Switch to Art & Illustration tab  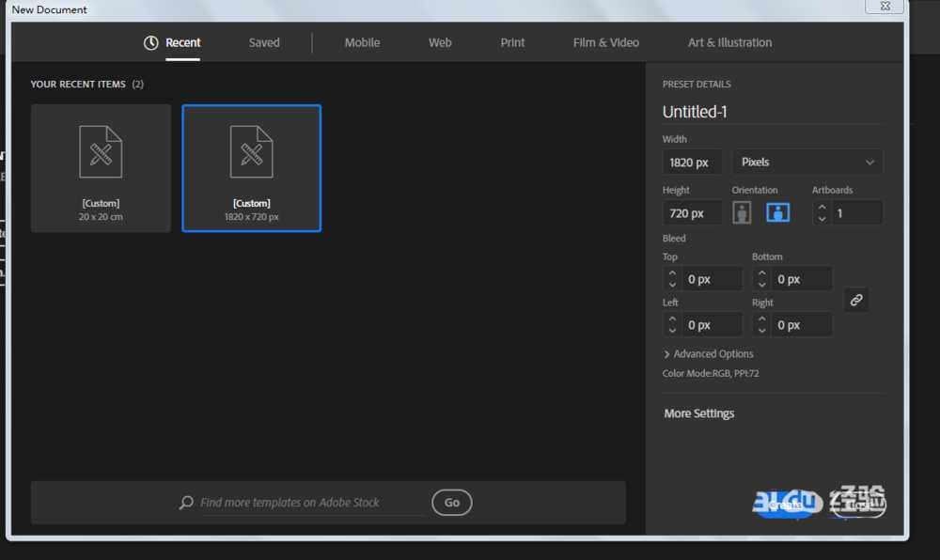[x=729, y=43]
